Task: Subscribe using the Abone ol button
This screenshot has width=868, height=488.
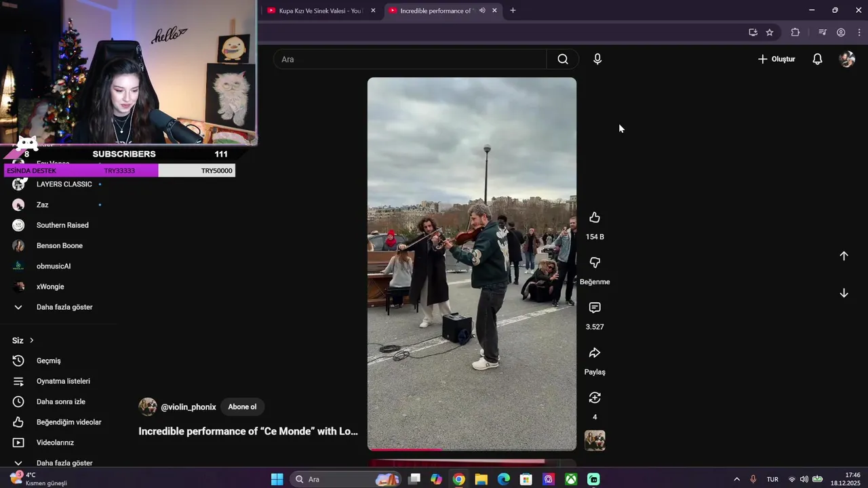Action: (242, 407)
